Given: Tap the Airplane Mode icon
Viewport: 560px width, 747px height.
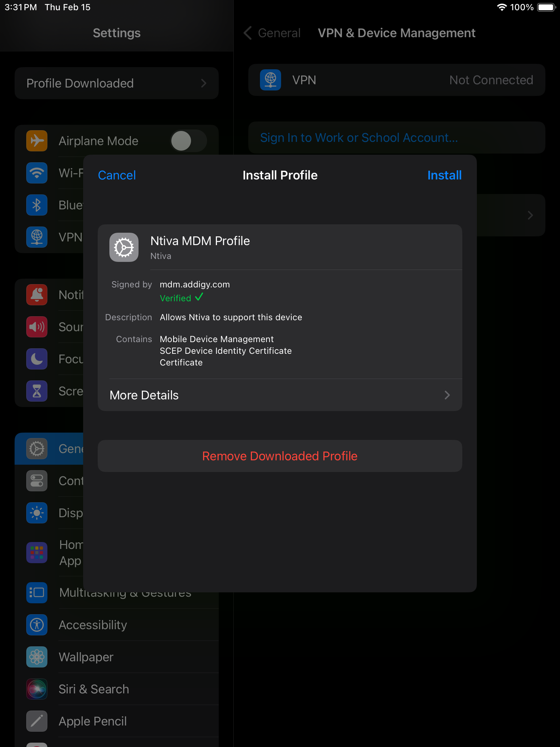Looking at the screenshot, I should coord(37,141).
